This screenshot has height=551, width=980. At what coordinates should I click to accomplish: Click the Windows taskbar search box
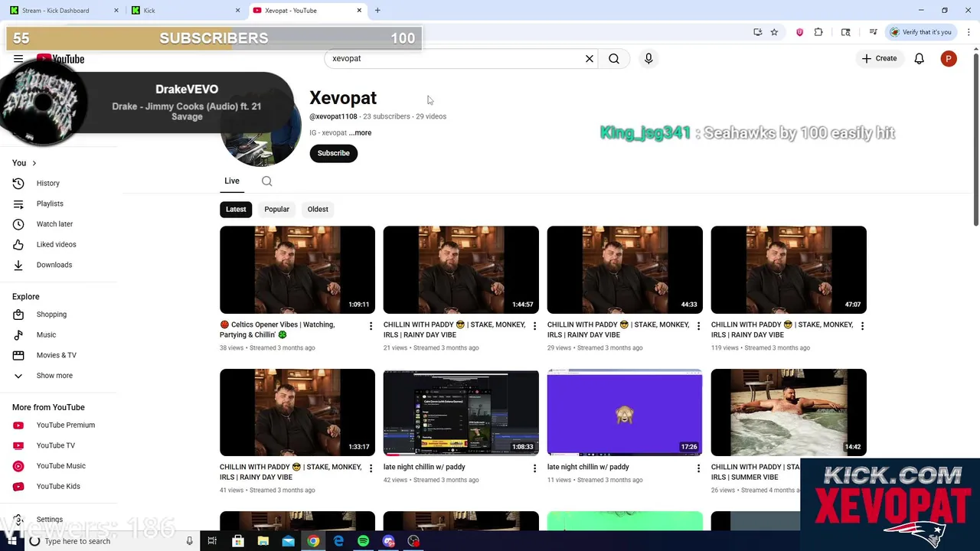click(x=111, y=541)
